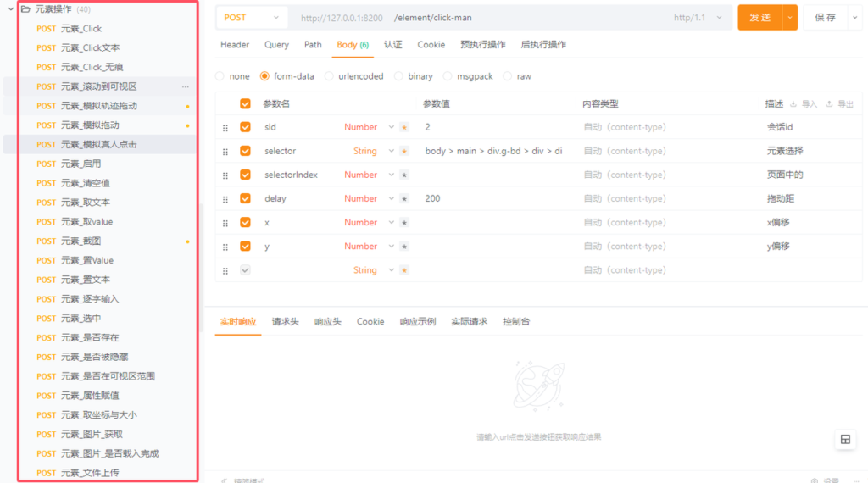Click the selector value field
The image size is (868, 483).
(497, 151)
